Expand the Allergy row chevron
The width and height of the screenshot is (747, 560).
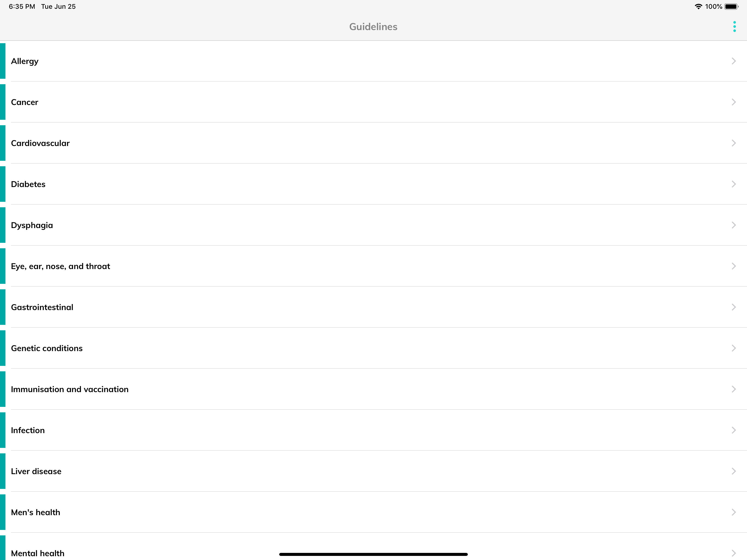point(734,61)
